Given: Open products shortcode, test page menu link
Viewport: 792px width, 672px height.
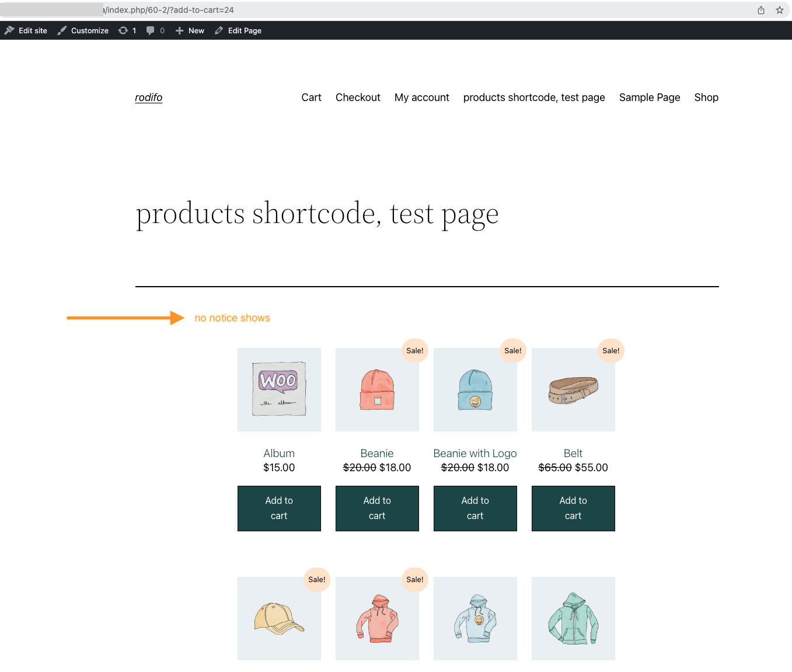Looking at the screenshot, I should click(x=534, y=98).
